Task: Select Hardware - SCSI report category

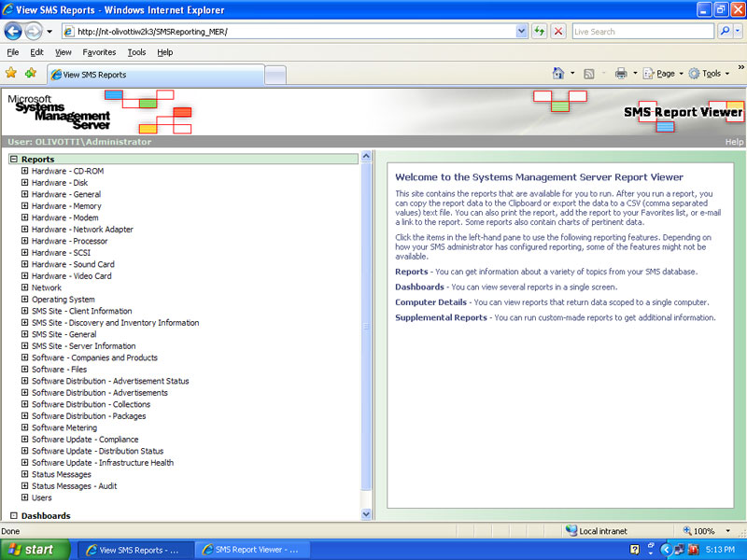Action: 61,252
